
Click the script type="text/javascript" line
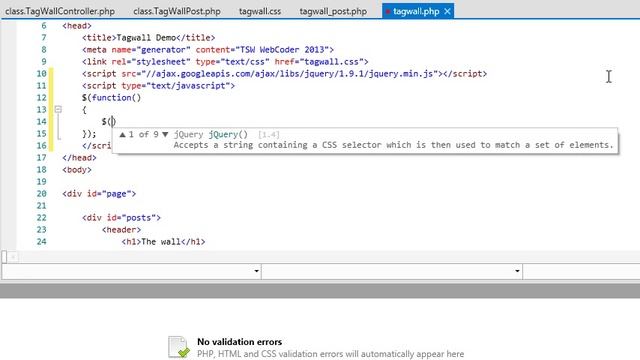tap(158, 86)
